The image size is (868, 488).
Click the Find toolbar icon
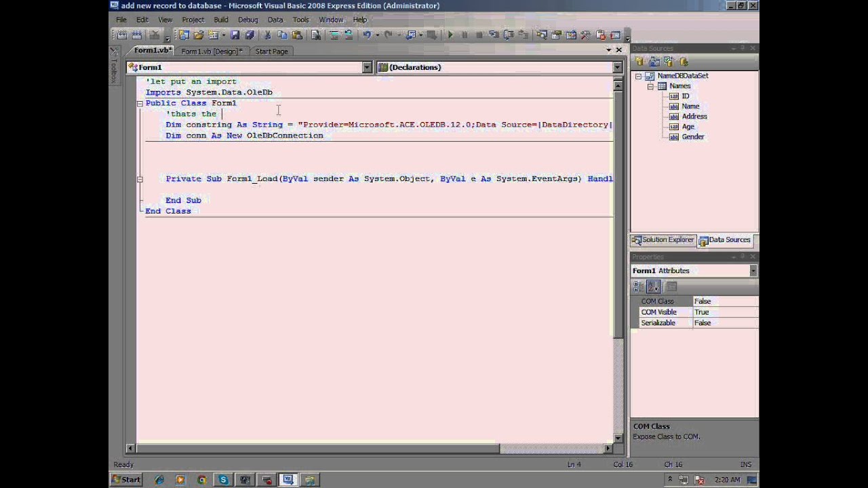316,35
